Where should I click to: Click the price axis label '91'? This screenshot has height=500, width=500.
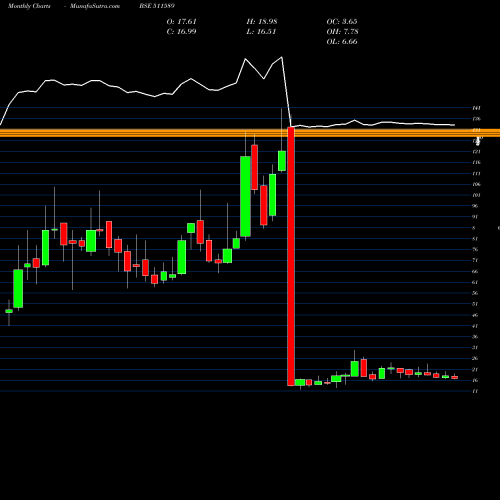(475, 217)
